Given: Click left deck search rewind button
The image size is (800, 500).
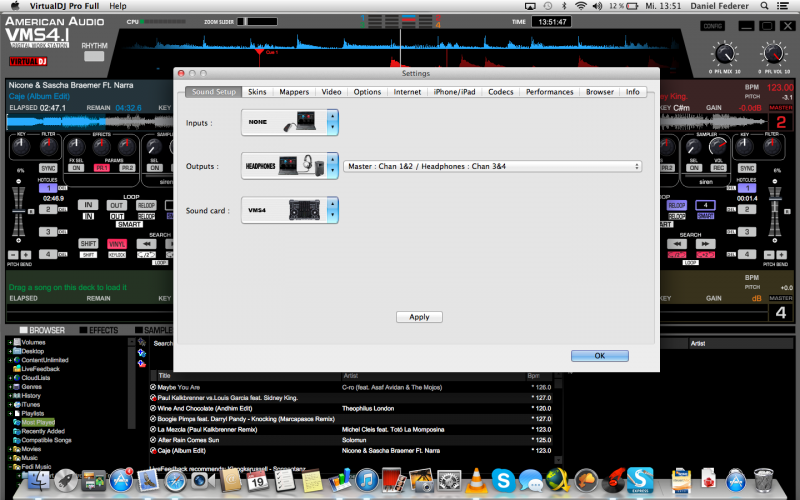Looking at the screenshot, I should [x=146, y=244].
